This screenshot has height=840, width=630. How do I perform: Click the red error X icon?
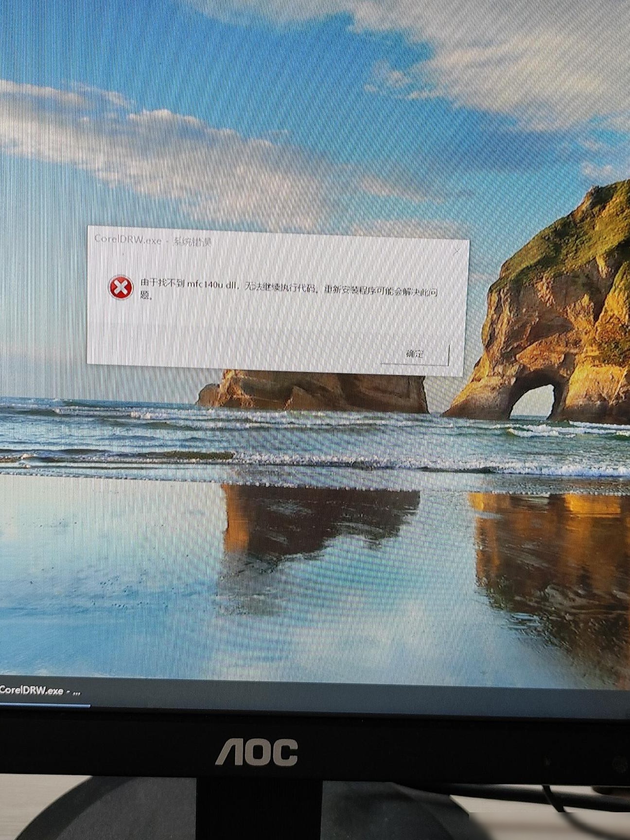pos(121,287)
